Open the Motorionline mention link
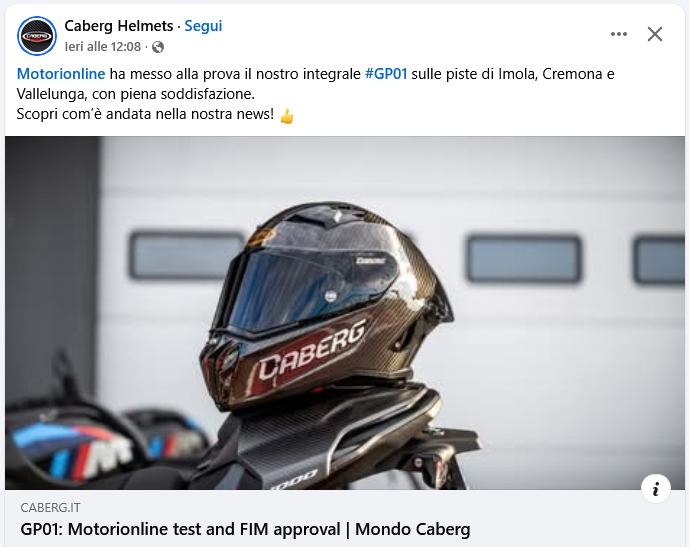 pyautogui.click(x=61, y=74)
